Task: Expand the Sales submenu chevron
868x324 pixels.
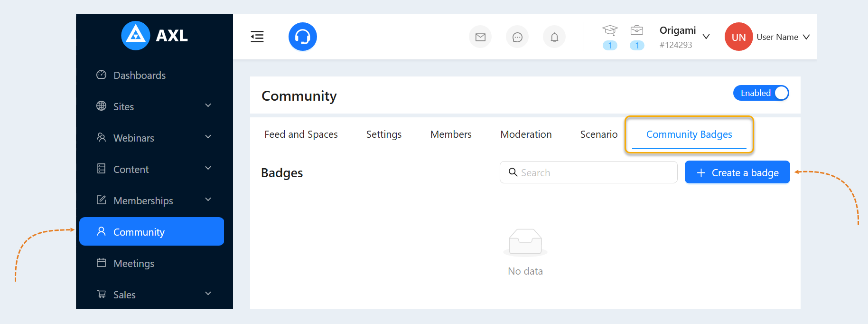Action: [208, 294]
